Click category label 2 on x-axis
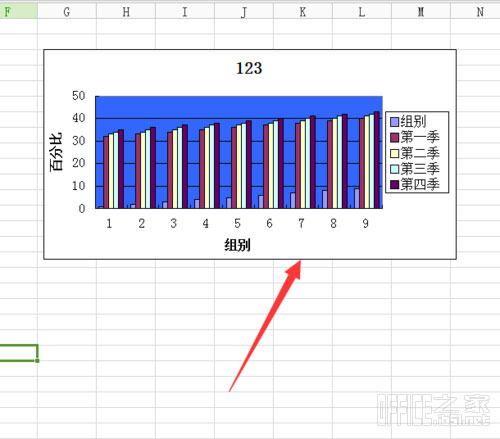This screenshot has width=500, height=439. pos(142,223)
